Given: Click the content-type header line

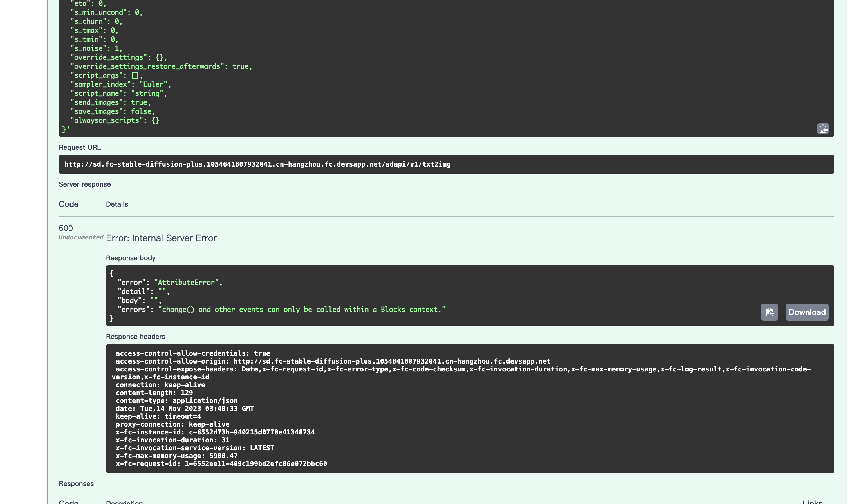Looking at the screenshot, I should [176, 401].
